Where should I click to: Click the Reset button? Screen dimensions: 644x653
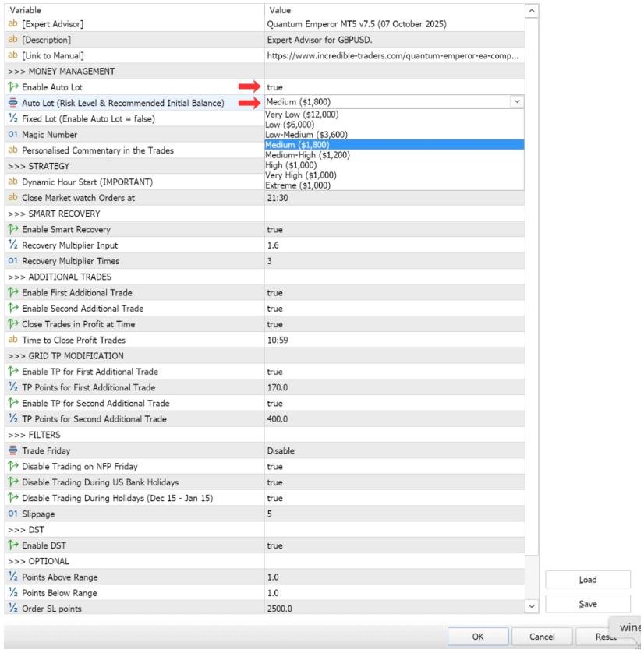[606, 637]
